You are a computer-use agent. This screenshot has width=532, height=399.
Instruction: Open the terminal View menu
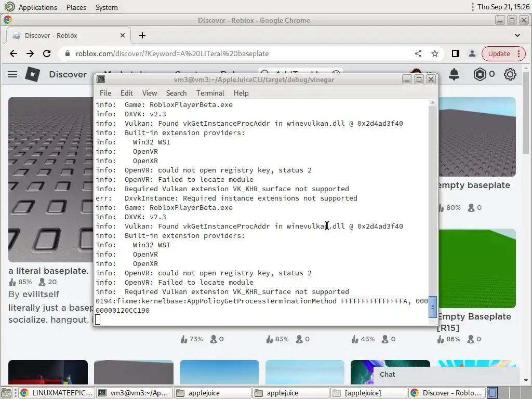click(x=150, y=93)
